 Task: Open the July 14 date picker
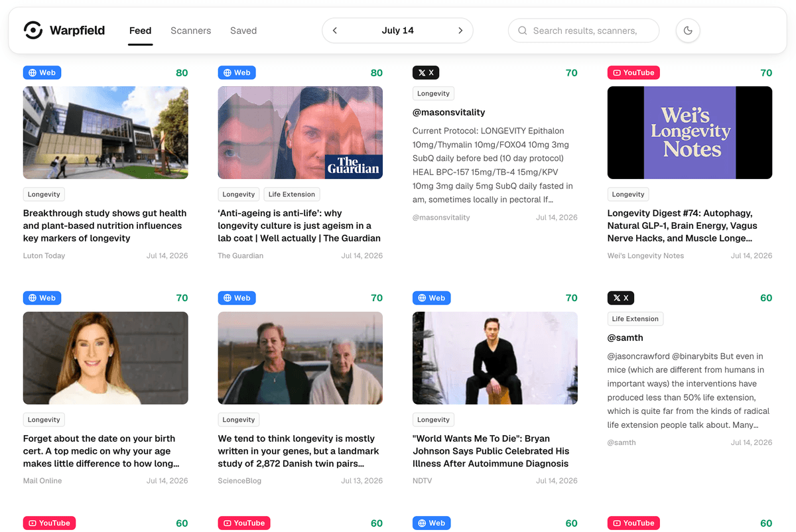pyautogui.click(x=397, y=31)
